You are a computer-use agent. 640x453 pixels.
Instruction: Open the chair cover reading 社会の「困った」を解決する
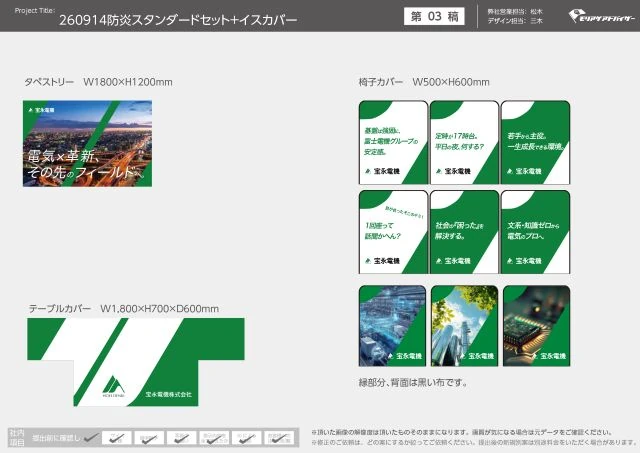464,232
